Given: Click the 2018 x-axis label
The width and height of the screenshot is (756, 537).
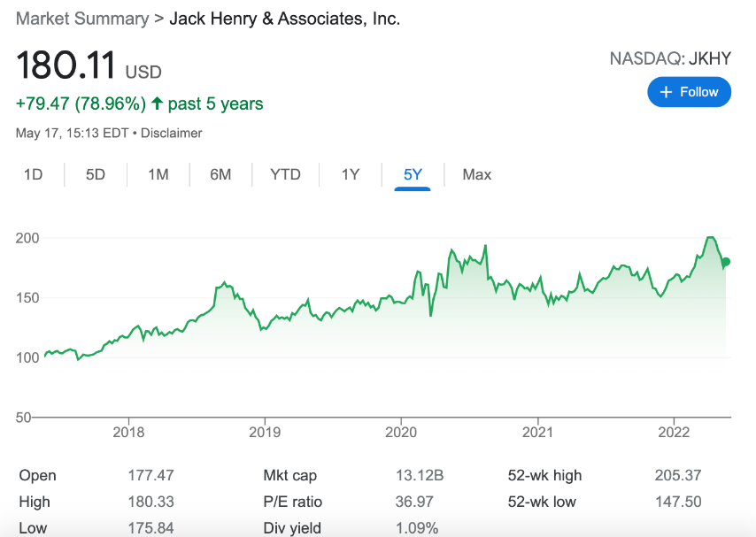Looking at the screenshot, I should click(128, 432).
